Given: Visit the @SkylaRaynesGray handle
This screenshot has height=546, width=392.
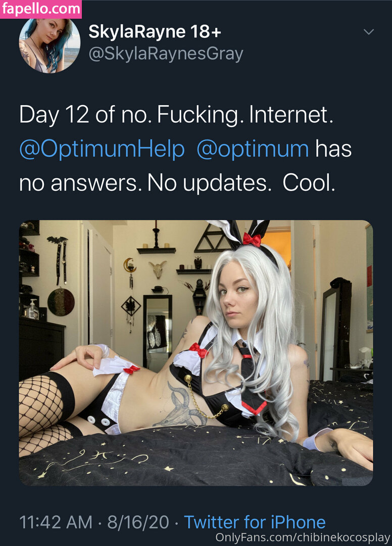Looking at the screenshot, I should click(166, 54).
